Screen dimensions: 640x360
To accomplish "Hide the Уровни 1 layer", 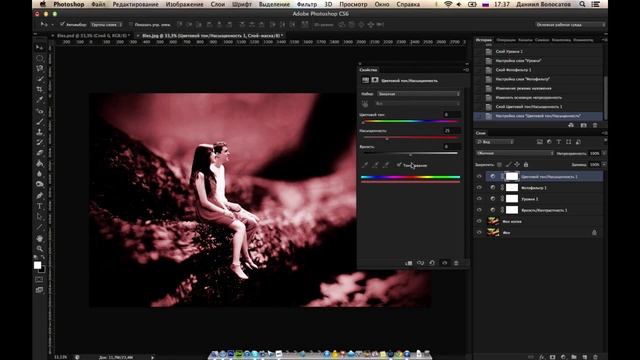I will click(479, 199).
